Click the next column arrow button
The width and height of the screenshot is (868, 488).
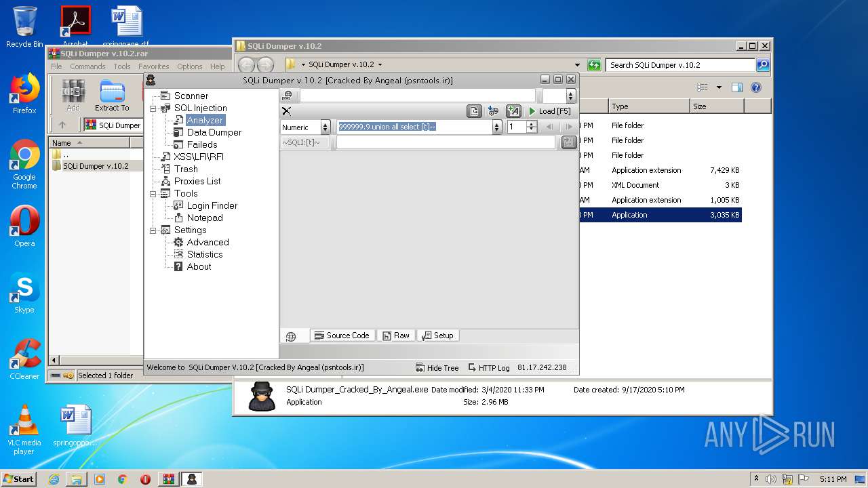[568, 127]
